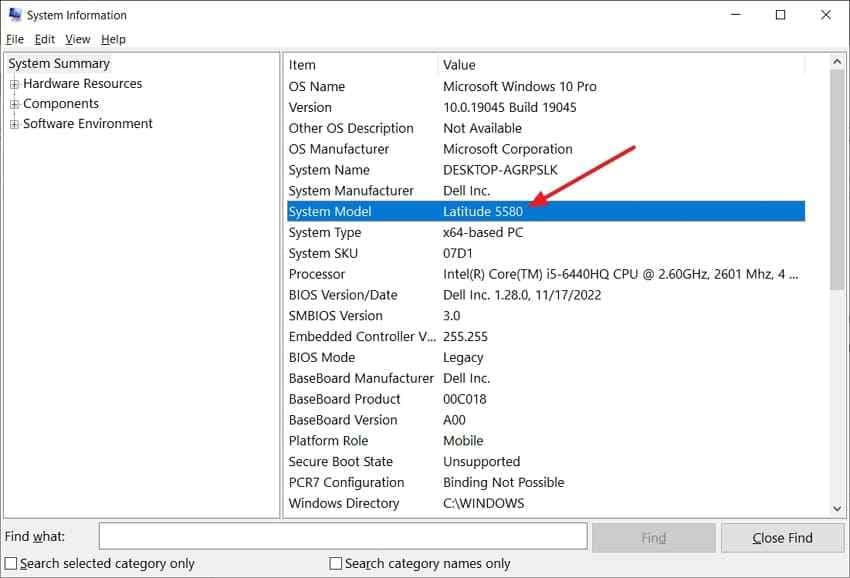Screen dimensions: 850x578
Task: Select the System Manufacturer row
Action: pos(546,191)
